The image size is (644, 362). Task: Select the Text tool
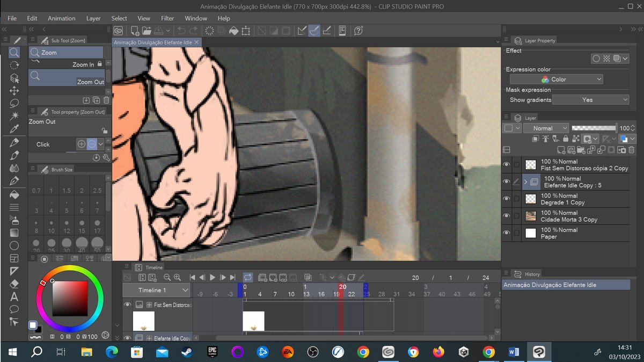pyautogui.click(x=14, y=296)
